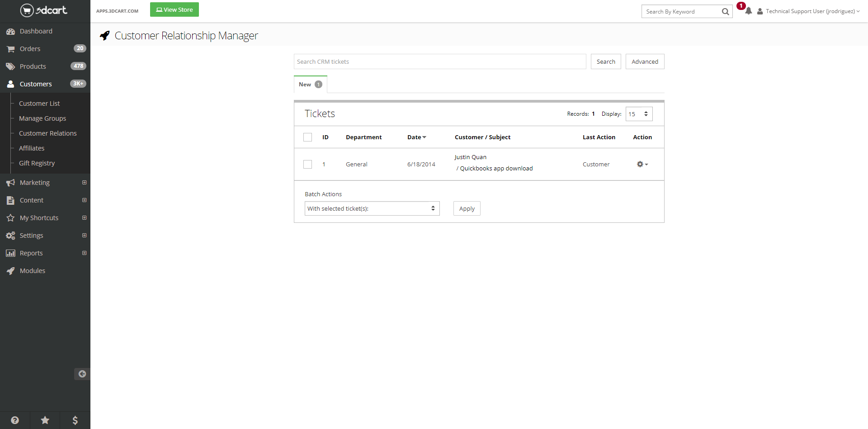
Task: Collapse sidebar with the arrow icon
Action: click(x=82, y=374)
